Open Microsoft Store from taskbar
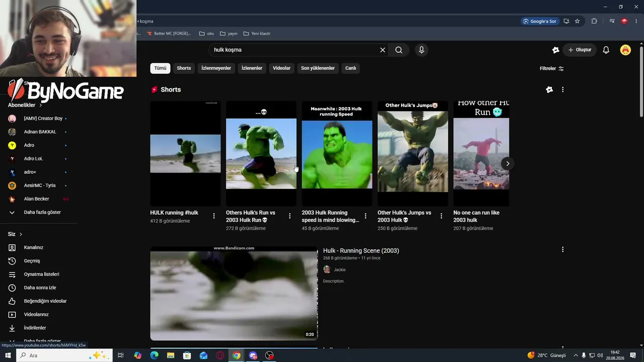This screenshot has height=362, width=644. pos(187,355)
